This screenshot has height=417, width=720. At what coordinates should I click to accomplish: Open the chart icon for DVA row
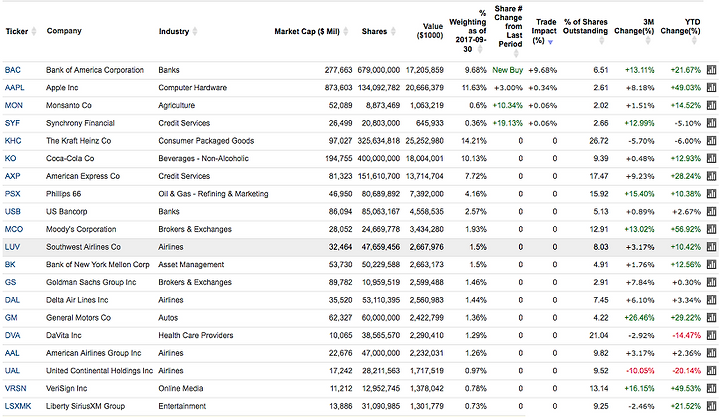[x=711, y=335]
